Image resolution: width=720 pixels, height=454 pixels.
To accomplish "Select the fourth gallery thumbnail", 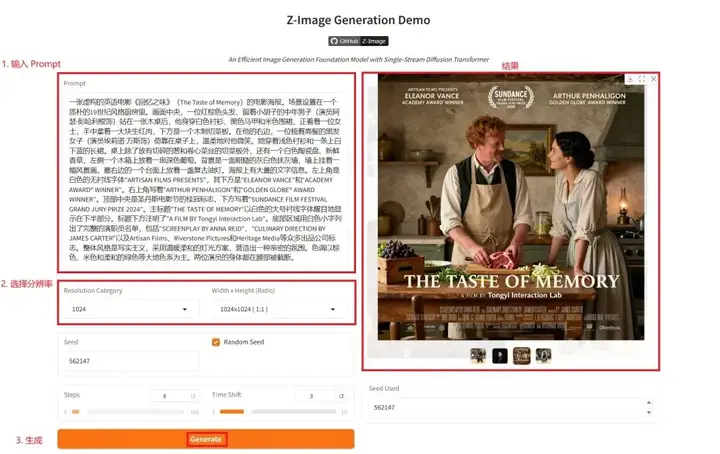I will (544, 356).
